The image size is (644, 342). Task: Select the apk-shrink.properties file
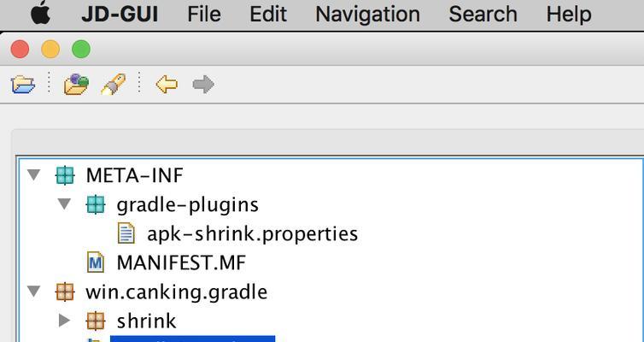pos(252,233)
